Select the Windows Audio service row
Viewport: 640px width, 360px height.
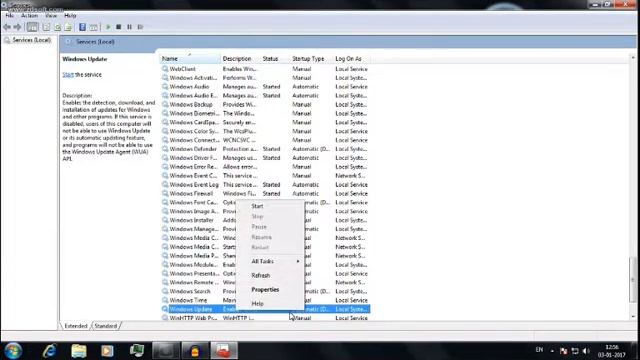tap(265, 87)
